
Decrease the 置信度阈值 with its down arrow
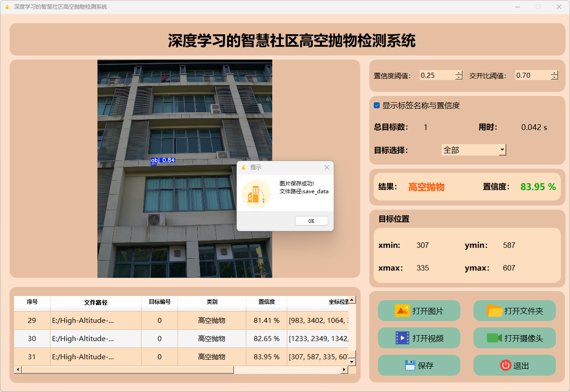click(x=459, y=78)
